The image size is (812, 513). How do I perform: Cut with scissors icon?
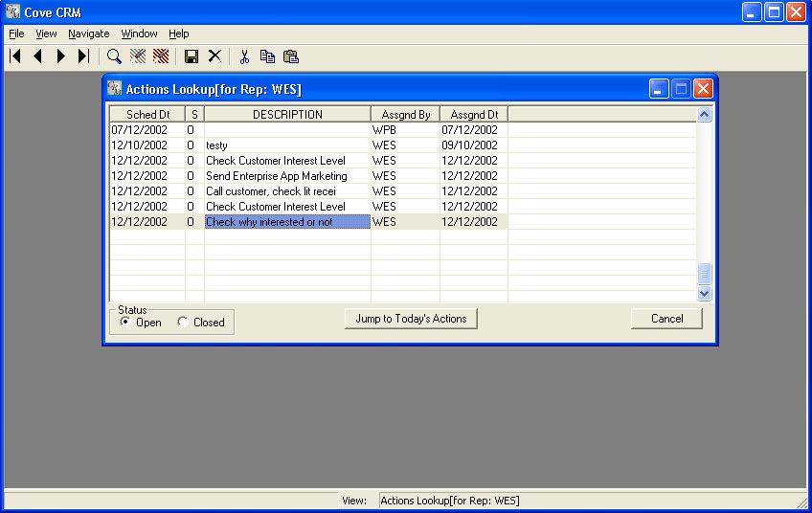click(244, 56)
